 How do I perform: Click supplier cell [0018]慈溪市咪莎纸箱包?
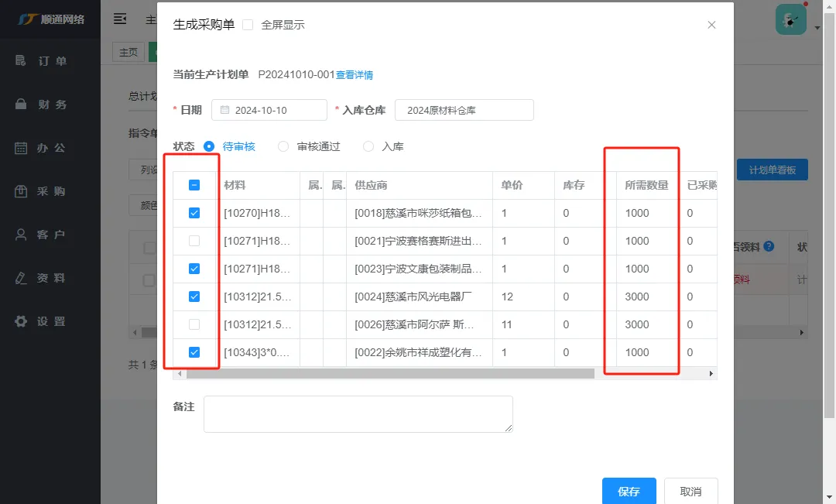[x=419, y=213]
